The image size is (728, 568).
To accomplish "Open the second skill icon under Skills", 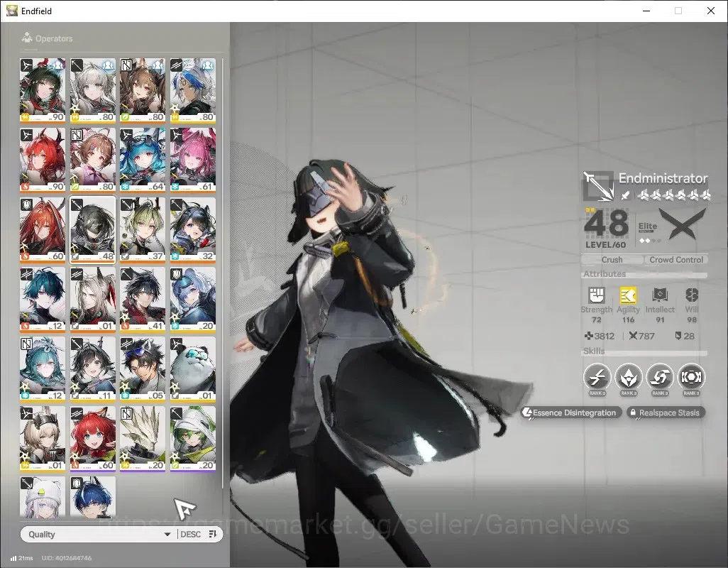I will [x=628, y=376].
